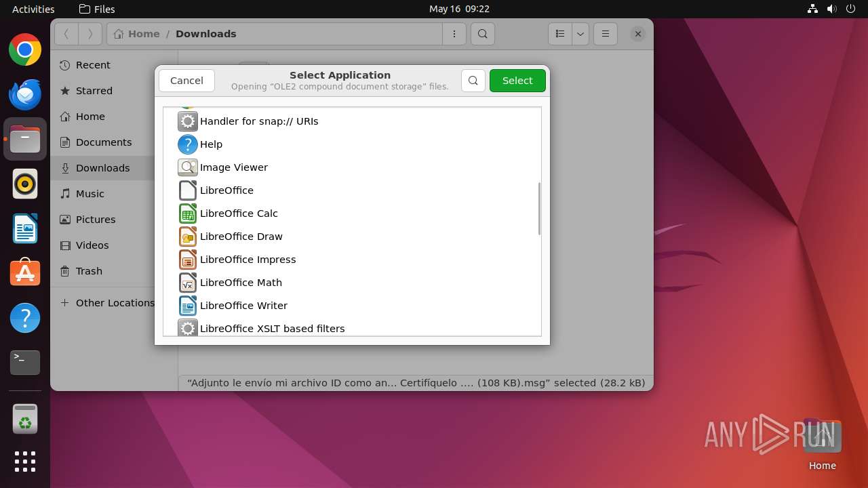Select LibreOffice Math icon

(x=188, y=283)
